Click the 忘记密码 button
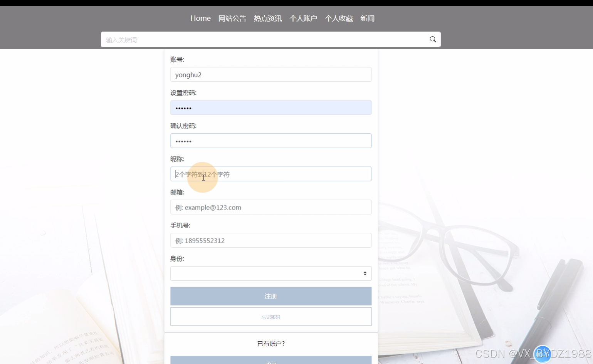The width and height of the screenshot is (593, 364). click(x=271, y=316)
